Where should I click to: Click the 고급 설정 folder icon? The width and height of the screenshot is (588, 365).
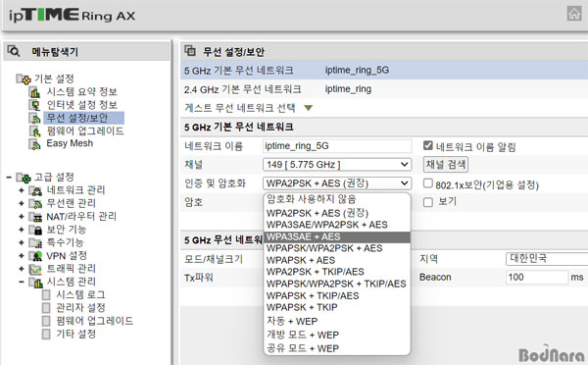click(24, 177)
